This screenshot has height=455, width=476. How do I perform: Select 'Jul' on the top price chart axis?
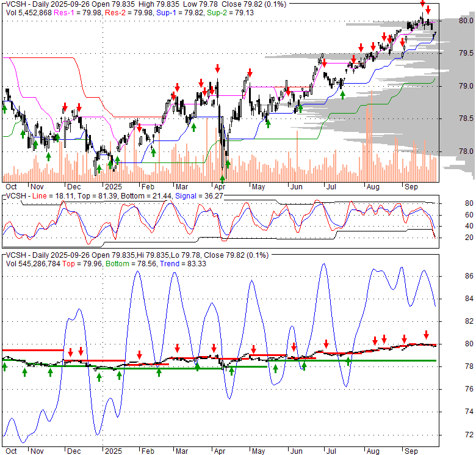331,187
